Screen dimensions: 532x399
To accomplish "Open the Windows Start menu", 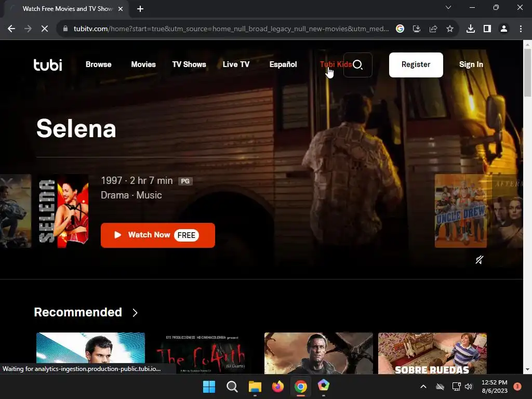I will [209, 387].
